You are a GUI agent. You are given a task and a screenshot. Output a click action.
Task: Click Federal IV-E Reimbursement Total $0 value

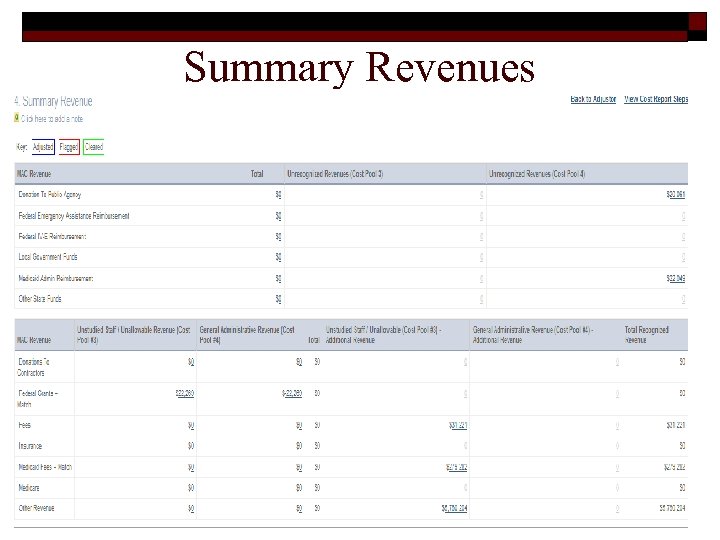tap(278, 236)
